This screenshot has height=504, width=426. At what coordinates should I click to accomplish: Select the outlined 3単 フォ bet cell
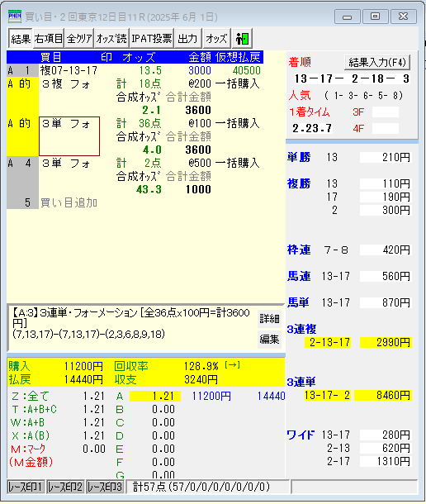pyautogui.click(x=69, y=136)
